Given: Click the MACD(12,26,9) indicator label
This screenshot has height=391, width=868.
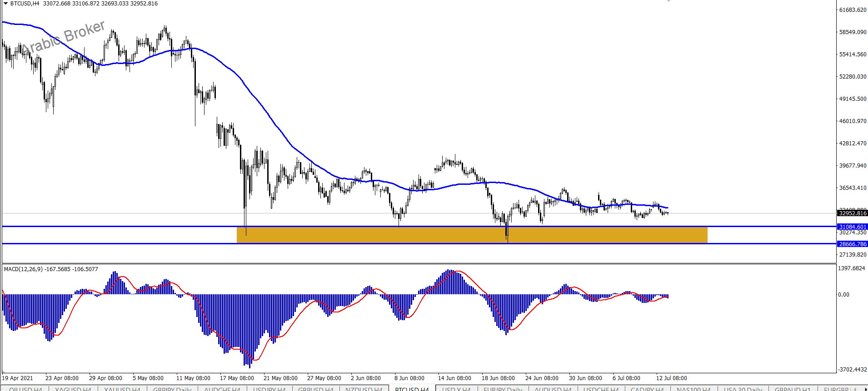Looking at the screenshot, I should click(51, 269).
